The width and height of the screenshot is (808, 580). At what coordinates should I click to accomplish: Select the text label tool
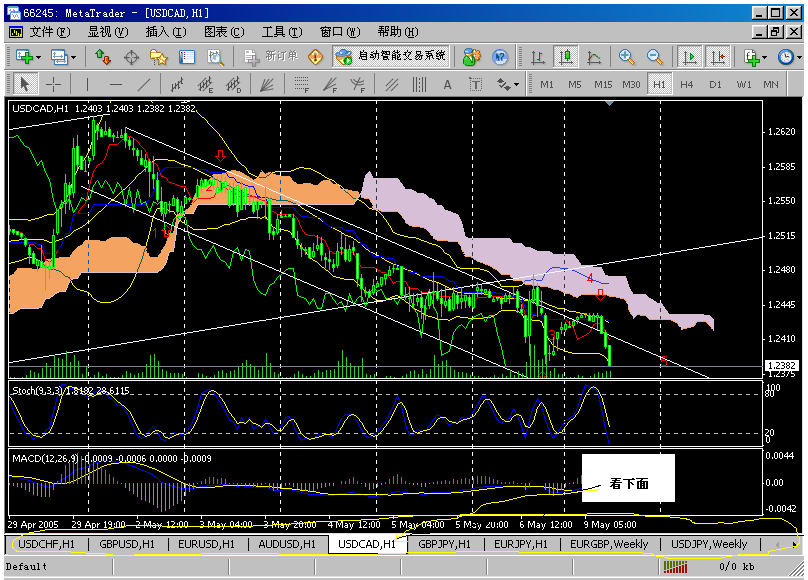(476, 83)
